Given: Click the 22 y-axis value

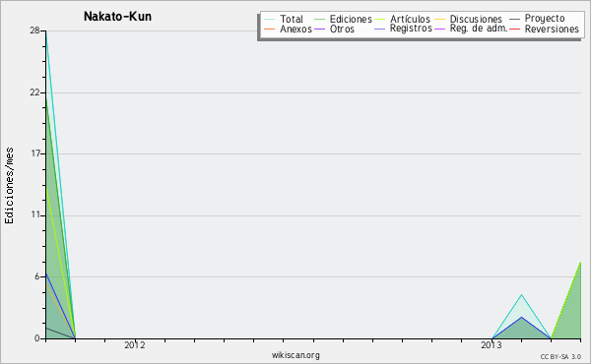Looking at the screenshot, I should coord(34,92).
